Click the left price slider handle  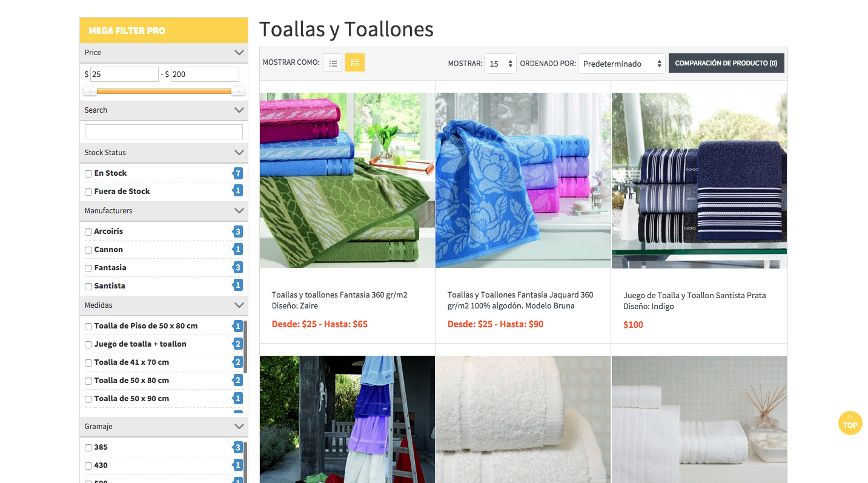click(x=90, y=91)
